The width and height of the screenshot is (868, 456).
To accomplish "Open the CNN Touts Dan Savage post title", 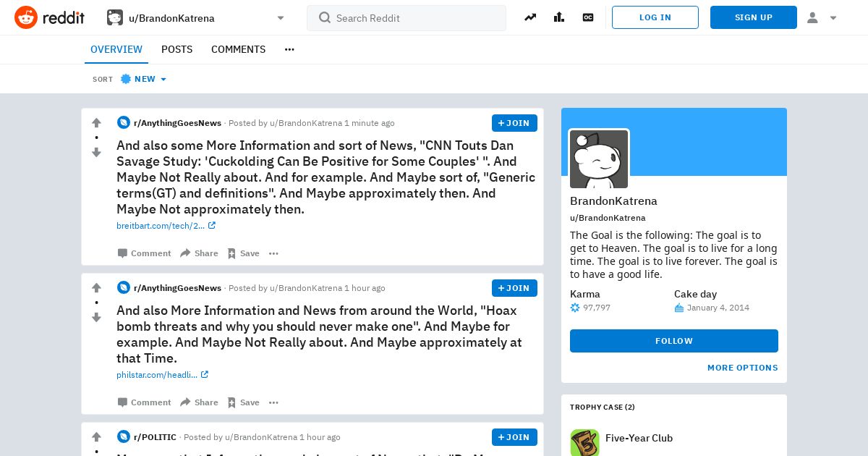I will click(326, 177).
